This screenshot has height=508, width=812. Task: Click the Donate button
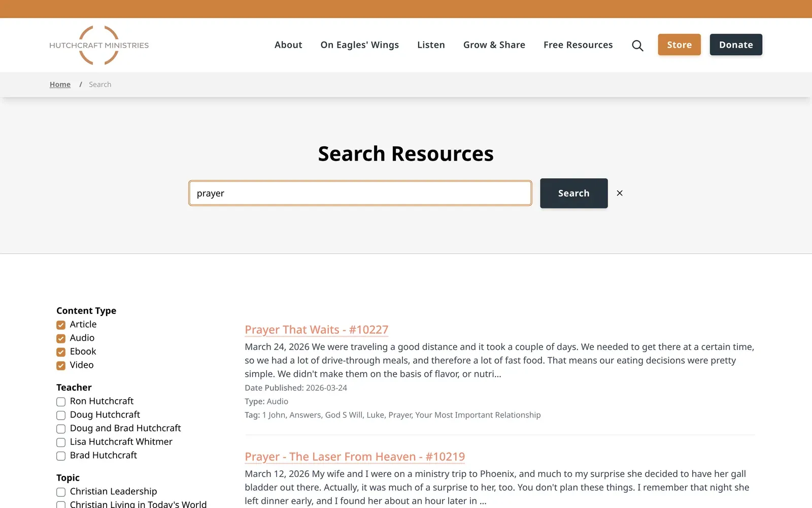pos(736,45)
